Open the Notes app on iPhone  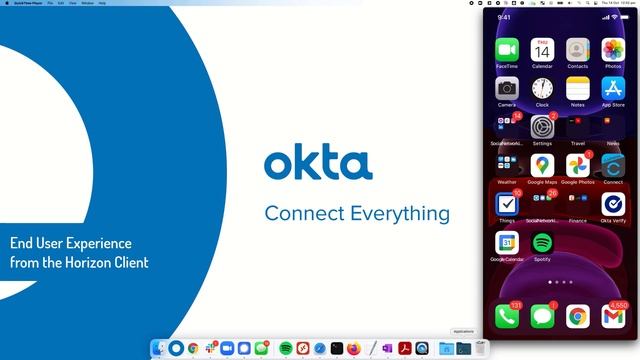click(578, 89)
